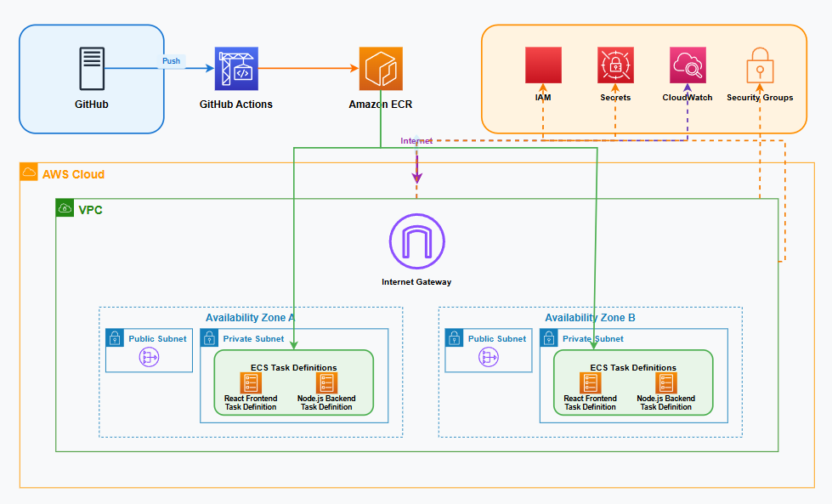Viewport: 832px width, 504px height.
Task: Click the IAM service icon
Action: tap(542, 64)
